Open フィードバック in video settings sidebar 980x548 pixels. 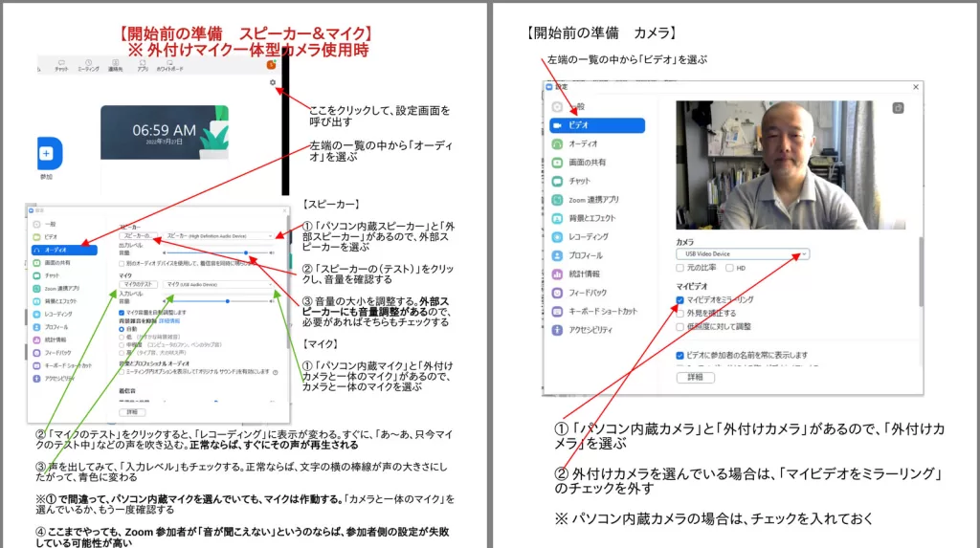click(579, 293)
